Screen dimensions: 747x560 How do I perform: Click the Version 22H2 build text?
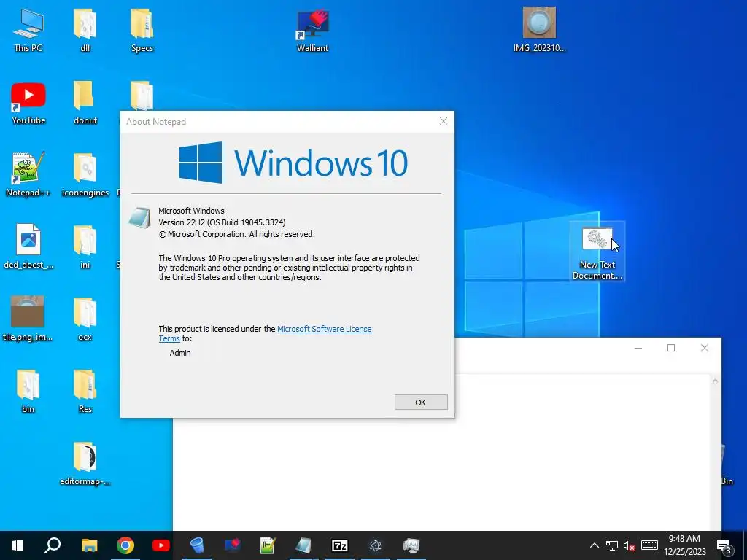pos(222,222)
